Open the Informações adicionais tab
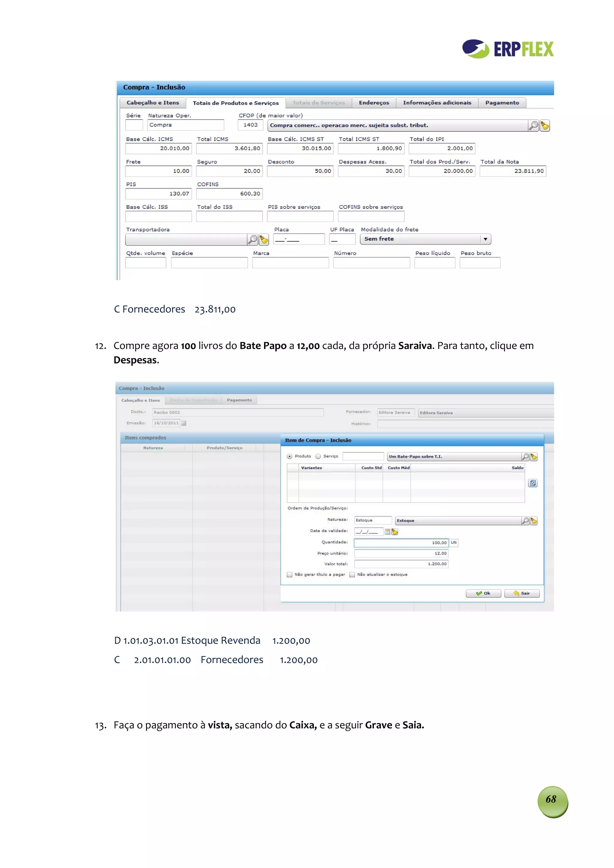Screen dimensions: 614x868 [437, 103]
